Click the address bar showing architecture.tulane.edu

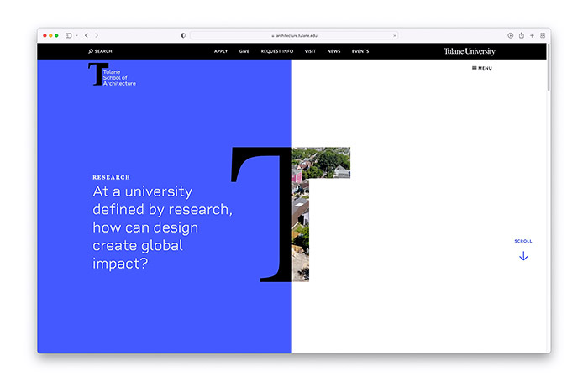(x=293, y=35)
